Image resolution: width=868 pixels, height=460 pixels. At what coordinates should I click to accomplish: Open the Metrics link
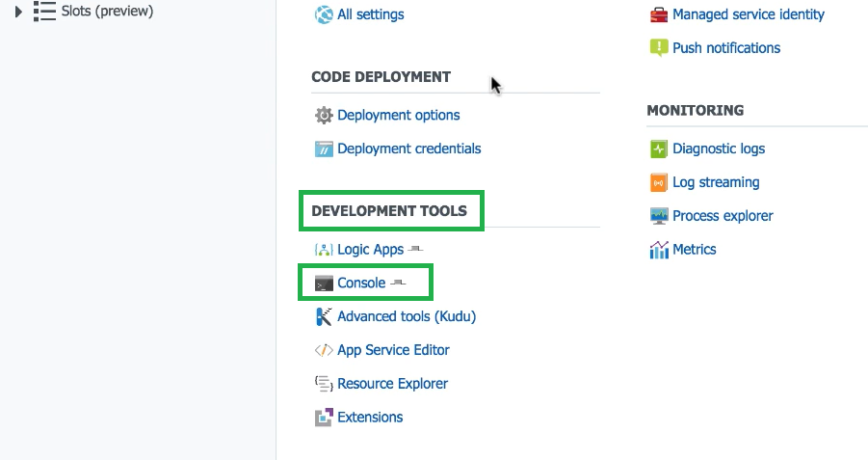pos(695,249)
